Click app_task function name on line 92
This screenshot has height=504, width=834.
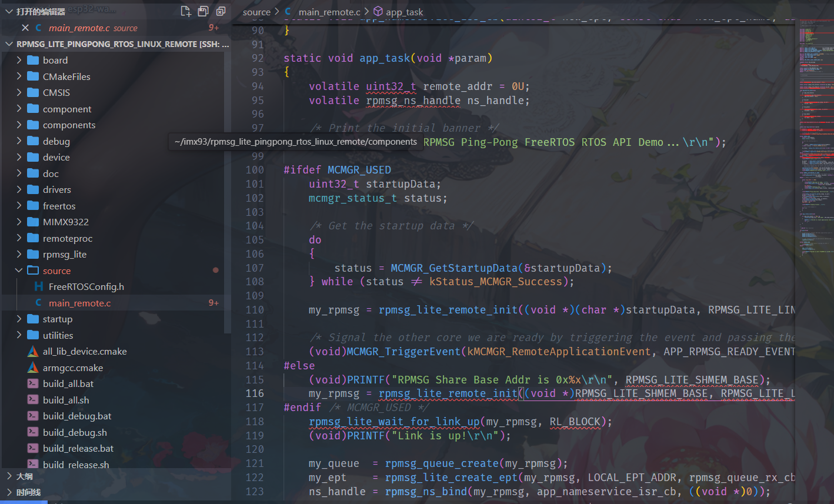pyautogui.click(x=385, y=58)
